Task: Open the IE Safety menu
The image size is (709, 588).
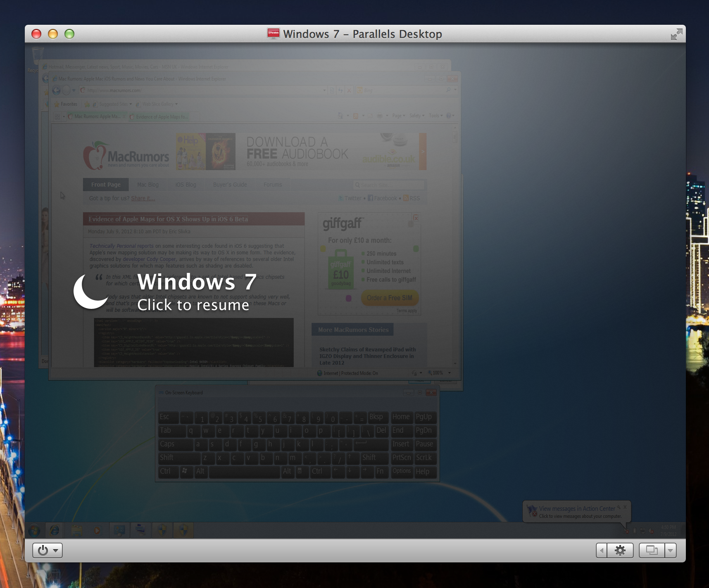Action: tap(417, 116)
